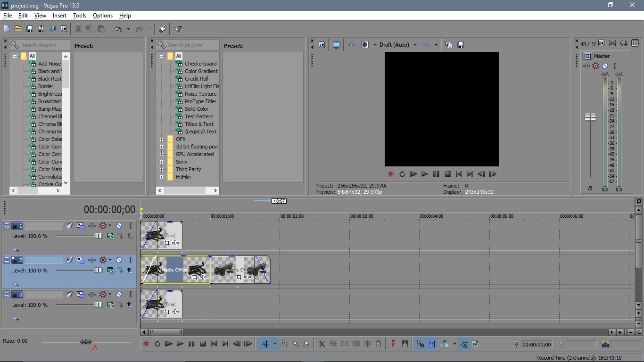The height and width of the screenshot is (362, 644).
Task: Open Track Motion for track 1
Action: 81,225
